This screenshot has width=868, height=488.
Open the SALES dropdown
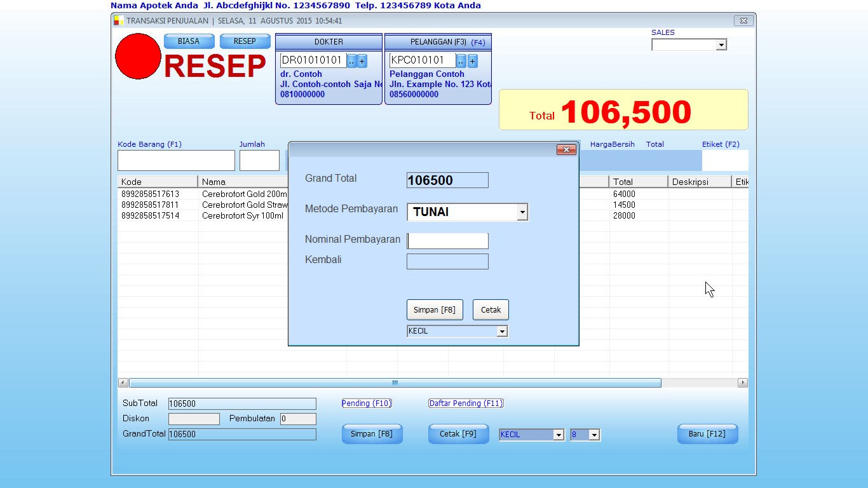(x=721, y=44)
